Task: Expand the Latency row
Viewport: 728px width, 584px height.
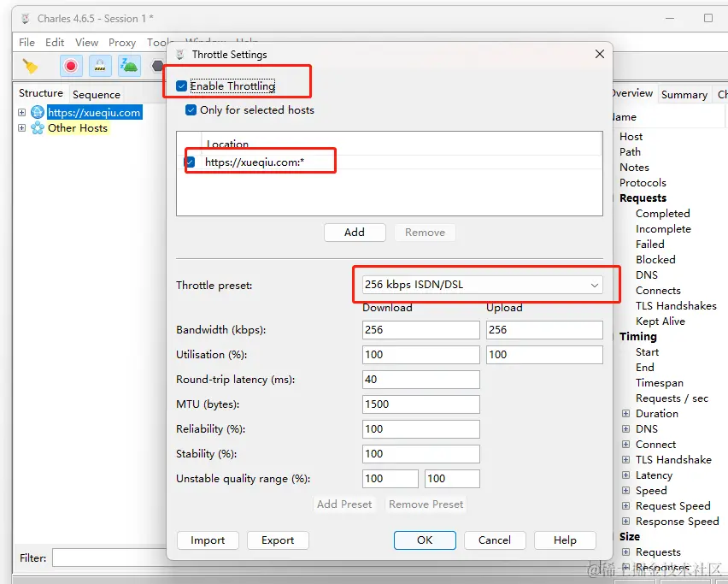Action: click(625, 475)
